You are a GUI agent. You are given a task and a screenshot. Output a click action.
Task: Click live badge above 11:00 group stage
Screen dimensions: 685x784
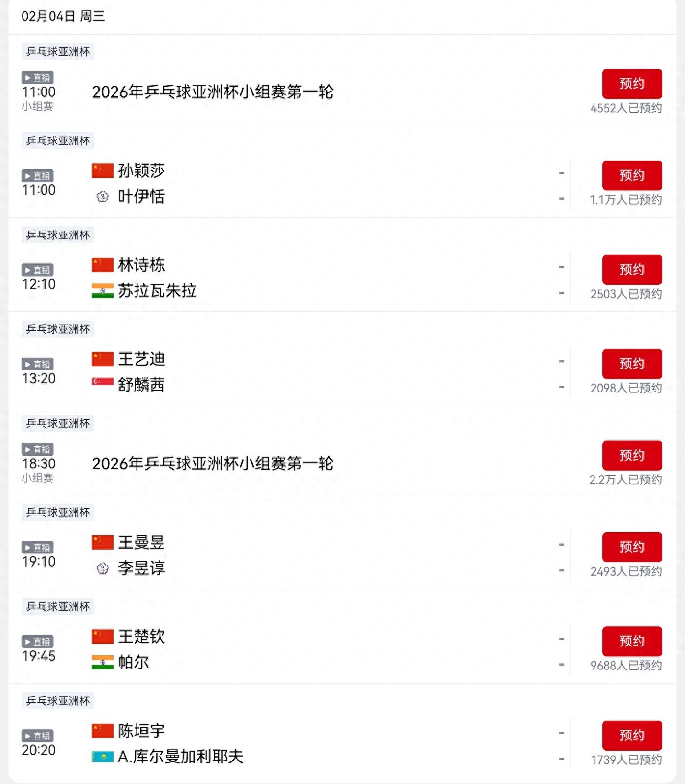click(37, 78)
